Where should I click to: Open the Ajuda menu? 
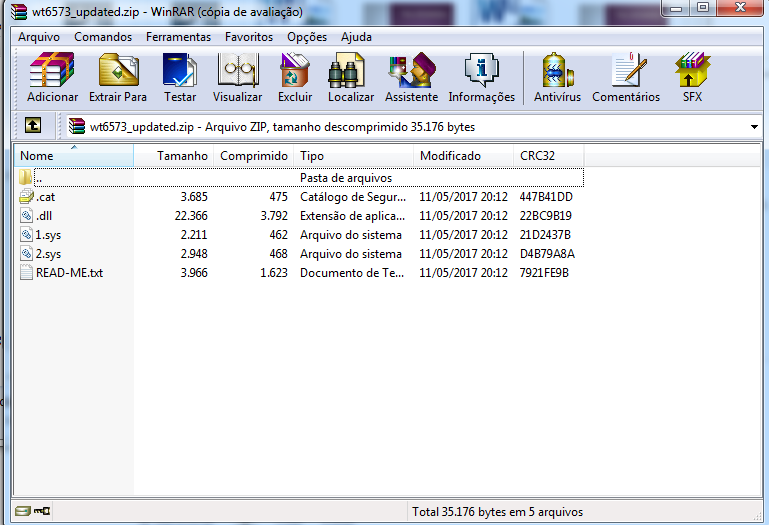356,37
